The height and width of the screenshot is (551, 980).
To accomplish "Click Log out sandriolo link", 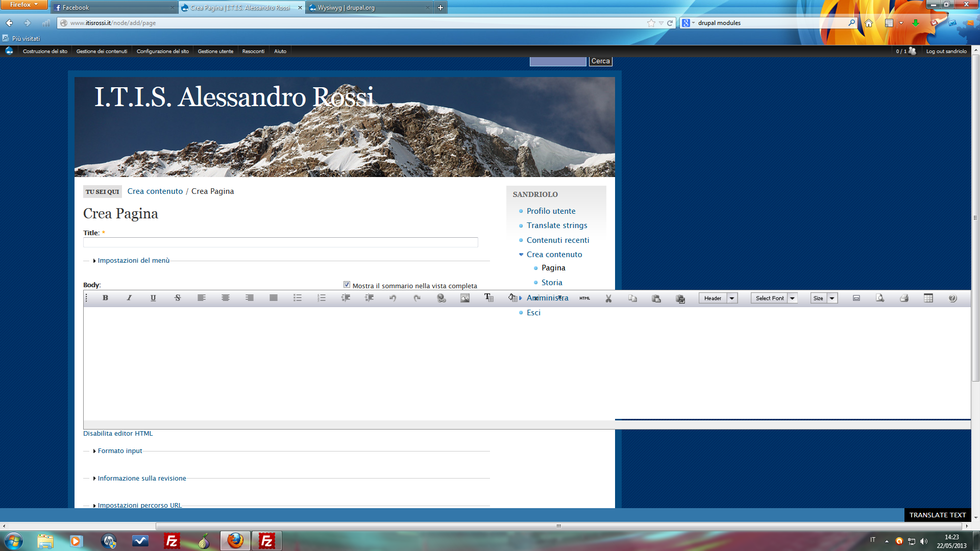I will [x=946, y=51].
